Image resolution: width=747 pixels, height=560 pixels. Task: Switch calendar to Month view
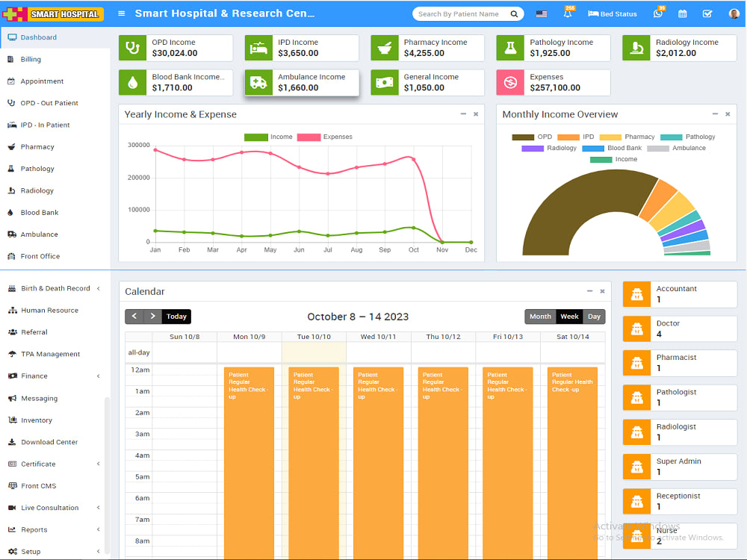point(540,316)
